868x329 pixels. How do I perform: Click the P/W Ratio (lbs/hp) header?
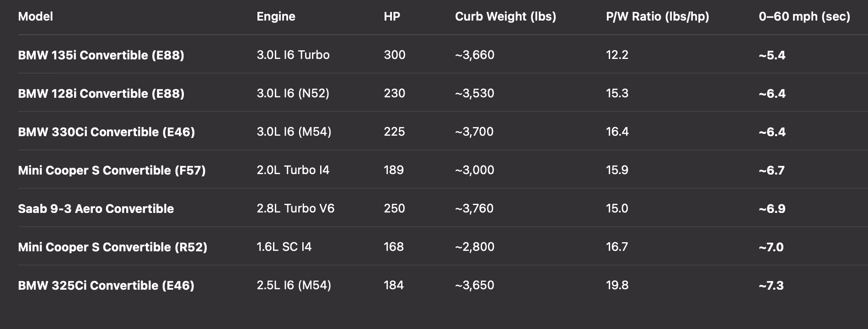(658, 16)
